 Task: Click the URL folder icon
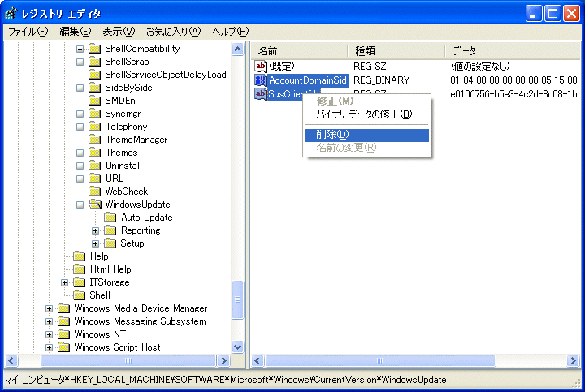95,179
